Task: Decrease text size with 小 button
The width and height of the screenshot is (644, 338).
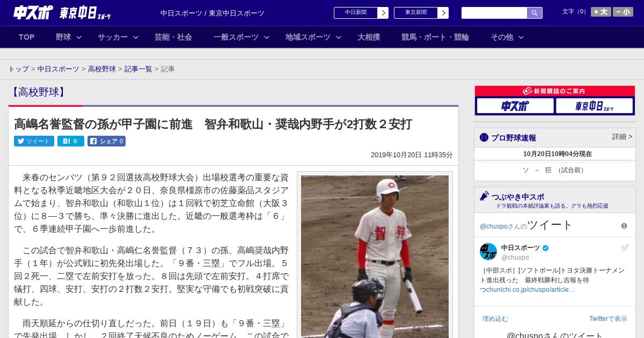Action: (623, 12)
